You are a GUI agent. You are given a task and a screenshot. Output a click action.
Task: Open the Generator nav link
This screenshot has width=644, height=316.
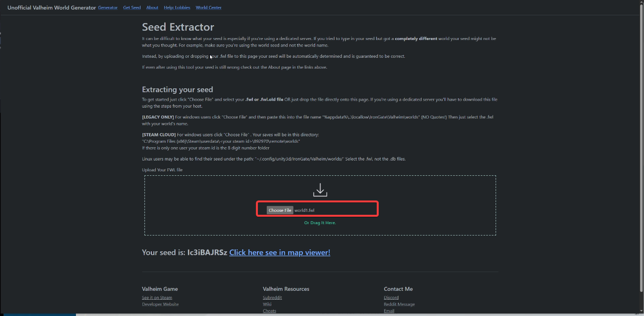108,8
